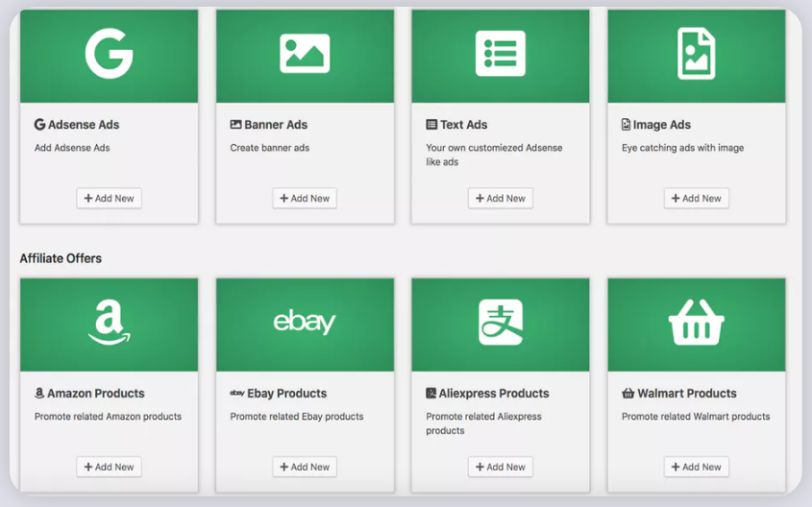Click 'Eye catching ads with image' text

[x=682, y=148]
